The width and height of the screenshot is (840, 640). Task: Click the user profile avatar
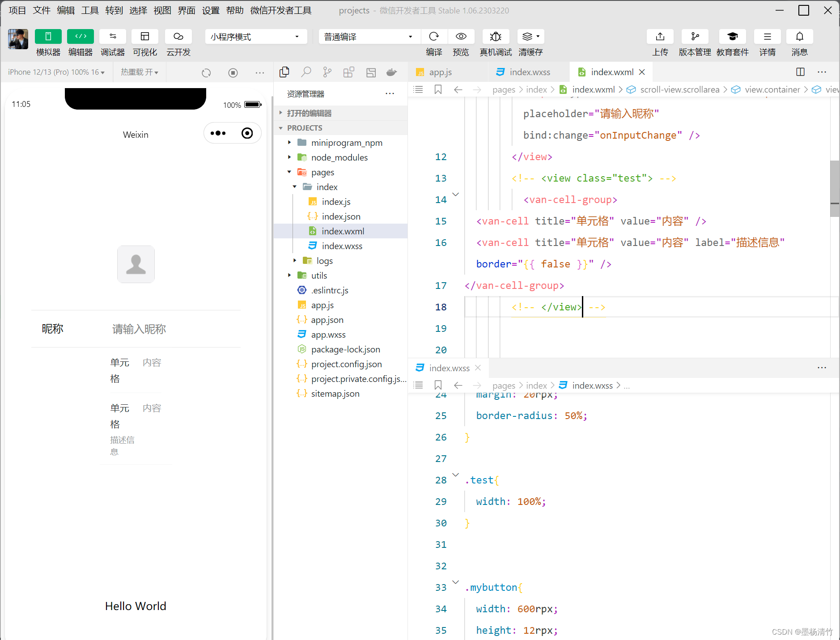(x=18, y=39)
